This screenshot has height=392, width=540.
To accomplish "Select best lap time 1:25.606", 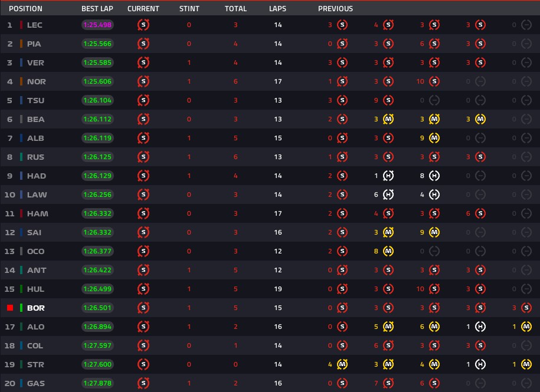I will click(97, 81).
